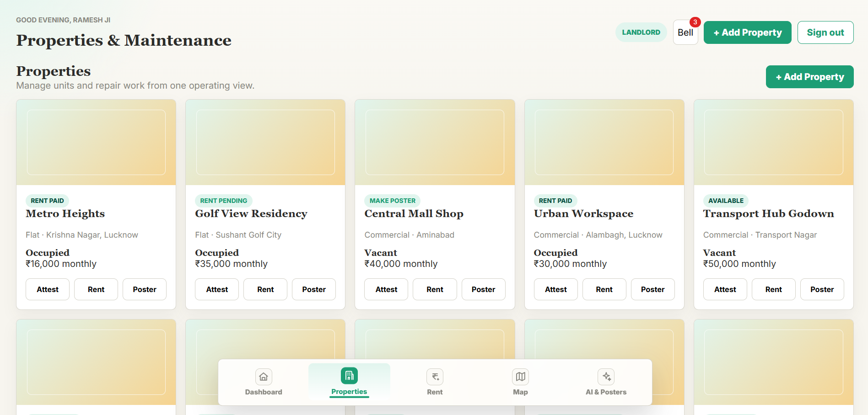Click Poster on Golf View Residency card
The height and width of the screenshot is (415, 868).
coord(314,289)
